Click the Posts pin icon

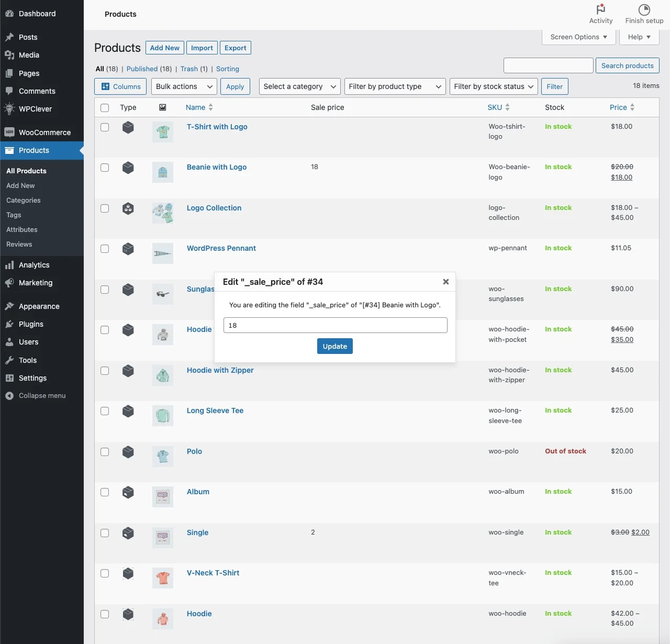[9, 37]
